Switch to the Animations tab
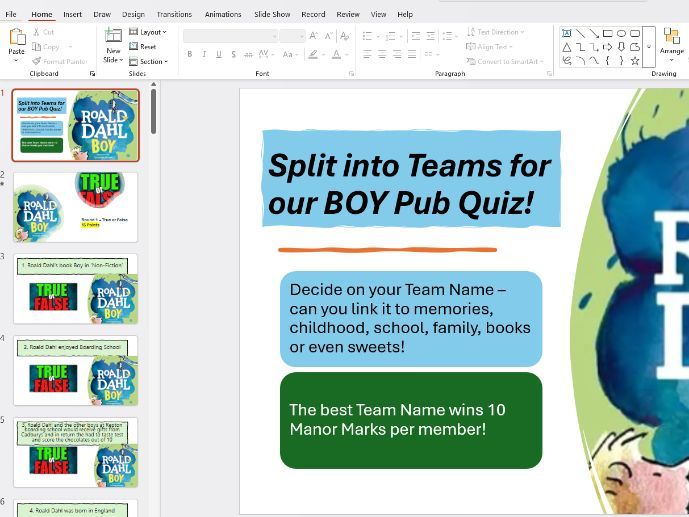The width and height of the screenshot is (689, 517). (223, 14)
